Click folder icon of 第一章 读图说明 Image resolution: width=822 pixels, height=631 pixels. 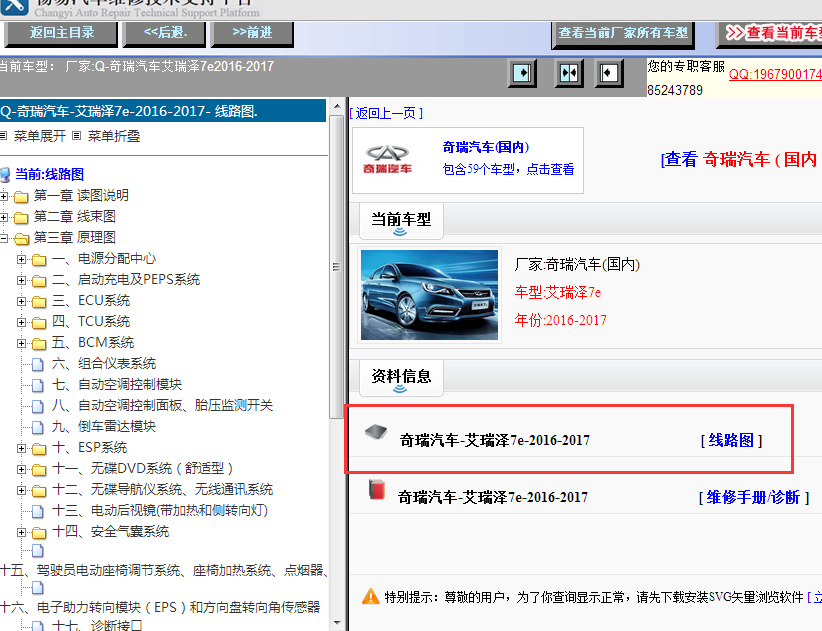click(x=21, y=197)
